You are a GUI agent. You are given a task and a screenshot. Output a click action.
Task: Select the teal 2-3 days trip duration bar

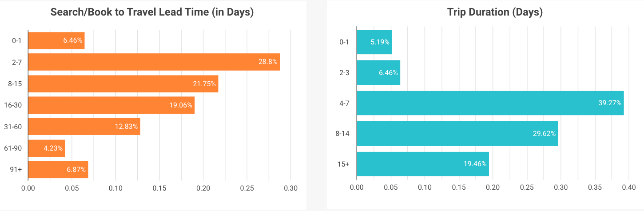[378, 72]
